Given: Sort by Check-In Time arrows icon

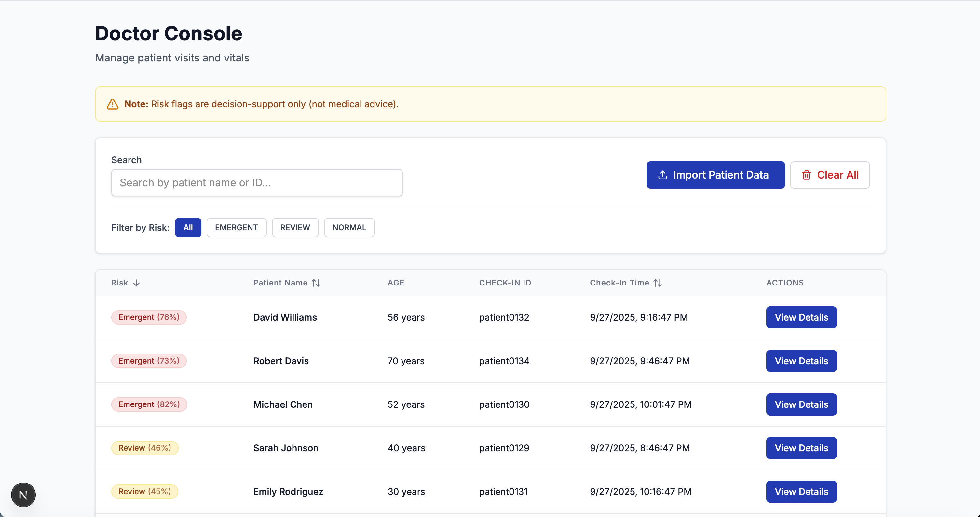Looking at the screenshot, I should [657, 283].
